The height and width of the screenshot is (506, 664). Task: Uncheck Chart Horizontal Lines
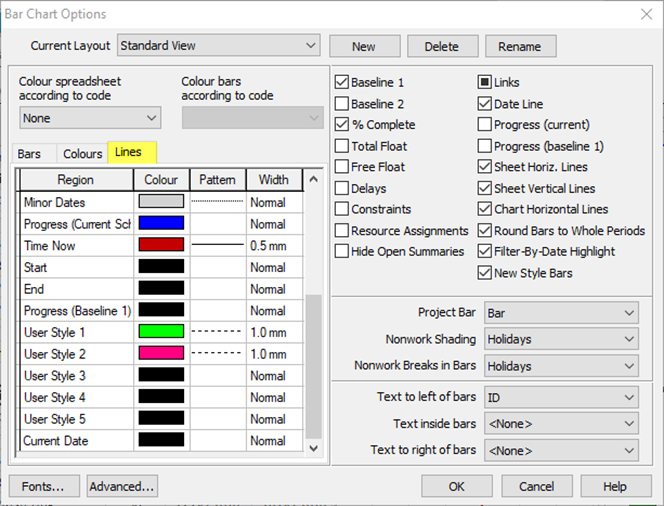click(484, 209)
